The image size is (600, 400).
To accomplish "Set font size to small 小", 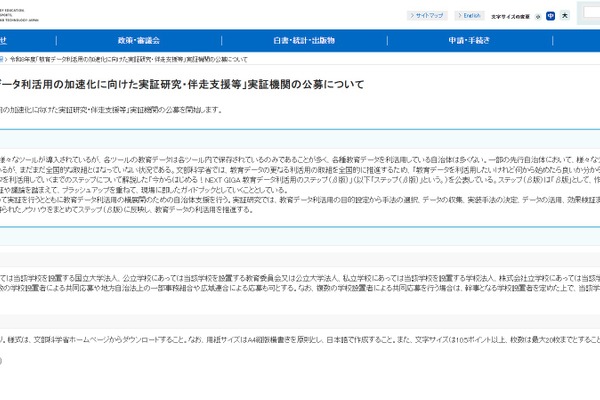I will click(x=538, y=17).
